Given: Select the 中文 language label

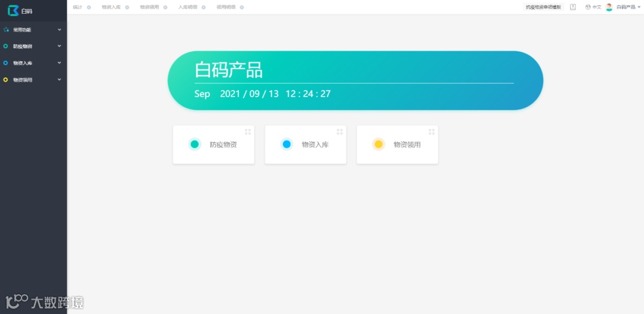Looking at the screenshot, I should pyautogui.click(x=597, y=7).
